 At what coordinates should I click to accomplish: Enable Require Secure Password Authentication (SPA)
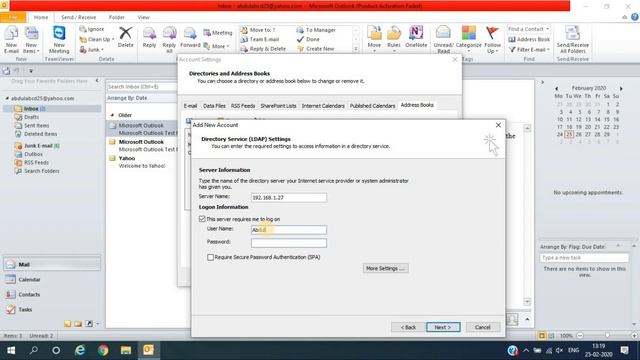click(x=210, y=257)
